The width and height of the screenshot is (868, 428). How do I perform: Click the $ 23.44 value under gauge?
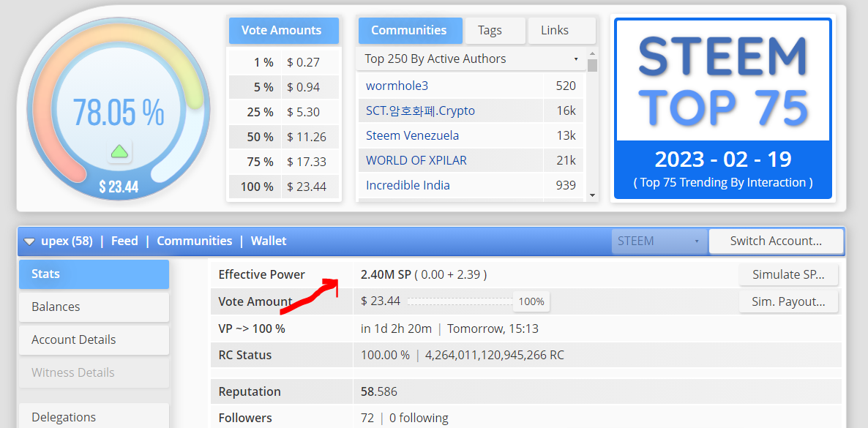(x=119, y=187)
